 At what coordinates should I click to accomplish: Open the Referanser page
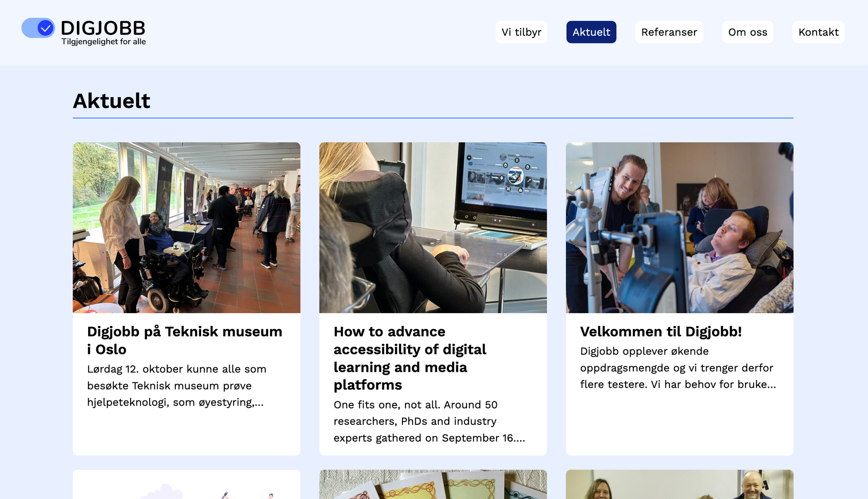pyautogui.click(x=669, y=32)
